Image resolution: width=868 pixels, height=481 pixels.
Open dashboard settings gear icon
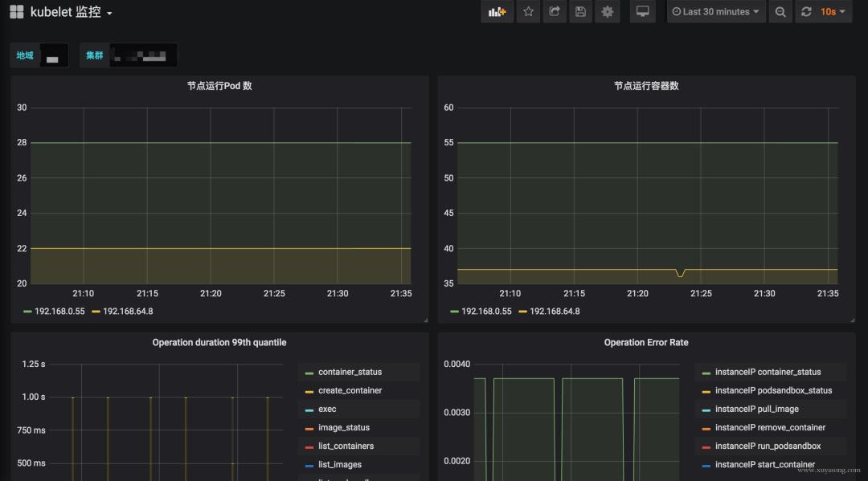607,11
